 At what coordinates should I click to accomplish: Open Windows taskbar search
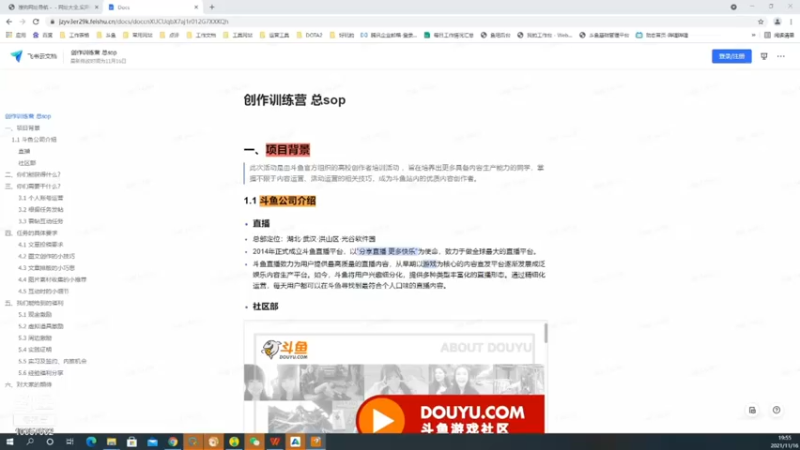pyautogui.click(x=30, y=442)
